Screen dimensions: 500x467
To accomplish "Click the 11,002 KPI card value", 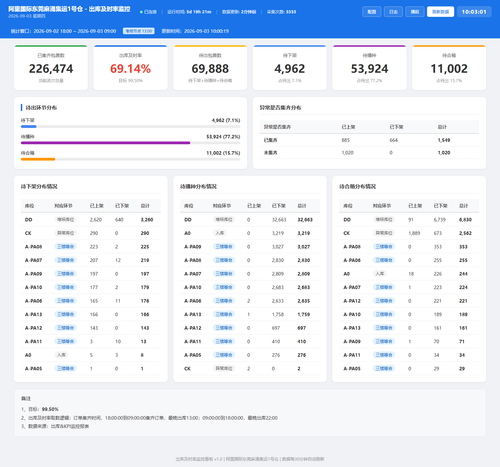I will click(x=449, y=69).
